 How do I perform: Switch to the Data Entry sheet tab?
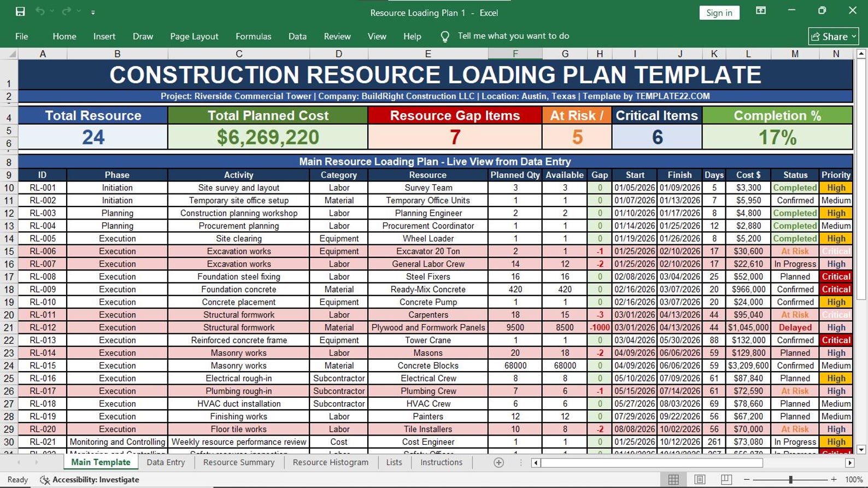[x=166, y=462]
